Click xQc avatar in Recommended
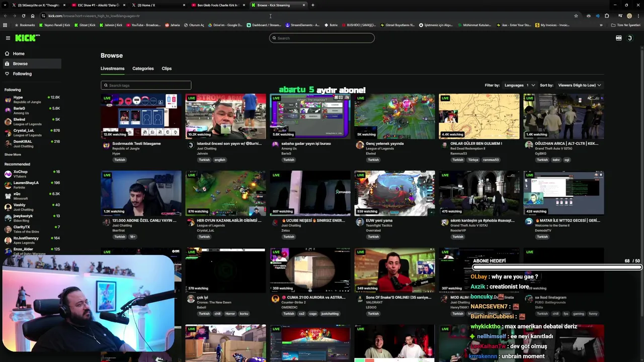Viewport: 644px width, 362px height. tap(8, 196)
